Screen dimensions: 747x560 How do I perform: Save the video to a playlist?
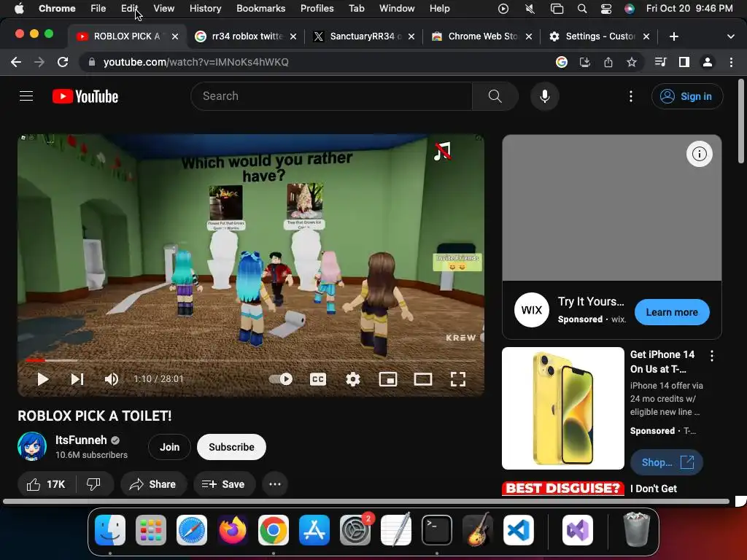tap(224, 484)
